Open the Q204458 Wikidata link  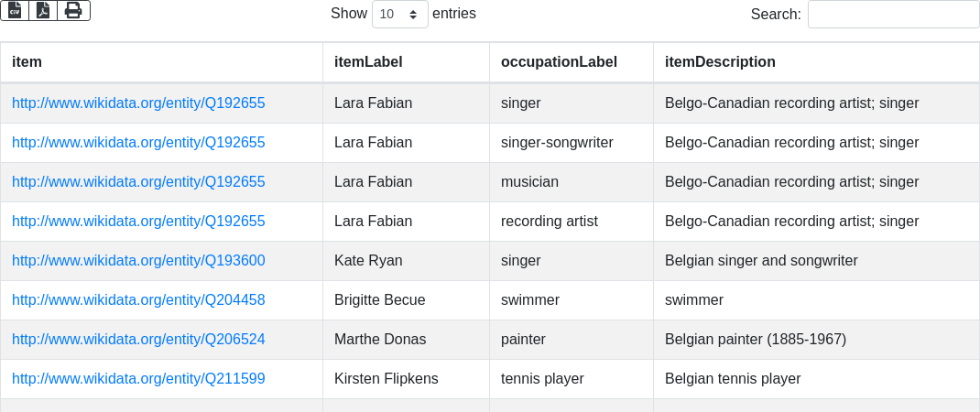point(138,300)
